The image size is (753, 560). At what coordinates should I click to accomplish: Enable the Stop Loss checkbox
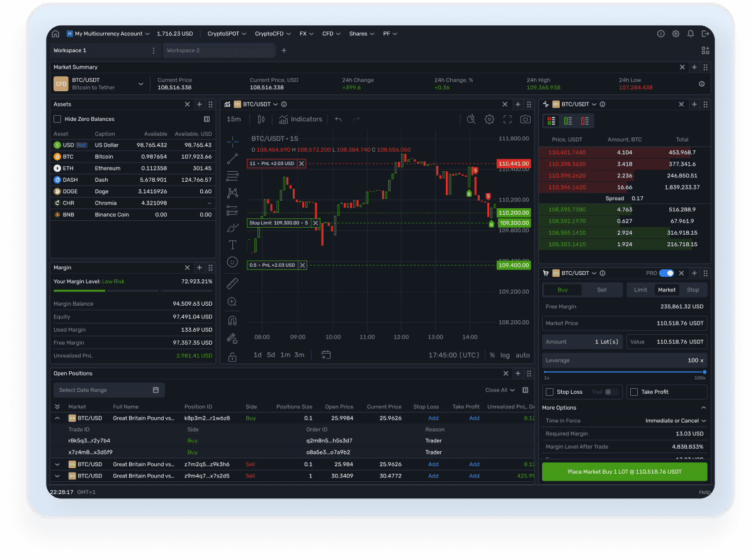click(550, 392)
